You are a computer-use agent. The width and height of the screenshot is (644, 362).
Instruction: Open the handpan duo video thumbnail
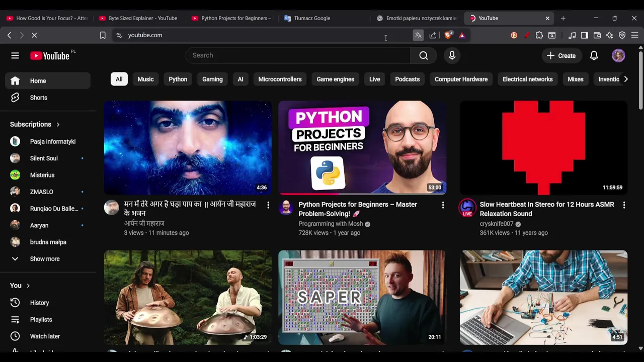coord(188,297)
